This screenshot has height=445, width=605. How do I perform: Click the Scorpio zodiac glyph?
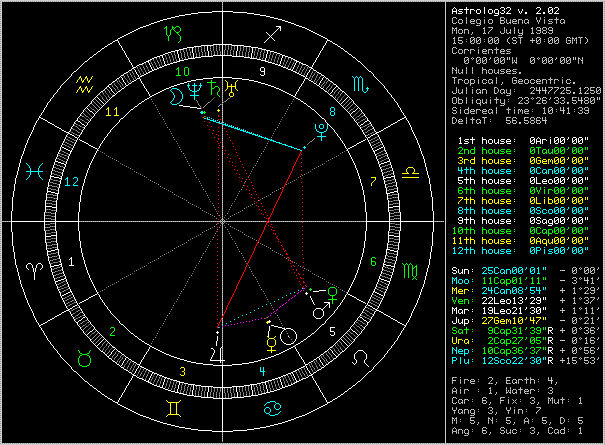coord(360,85)
